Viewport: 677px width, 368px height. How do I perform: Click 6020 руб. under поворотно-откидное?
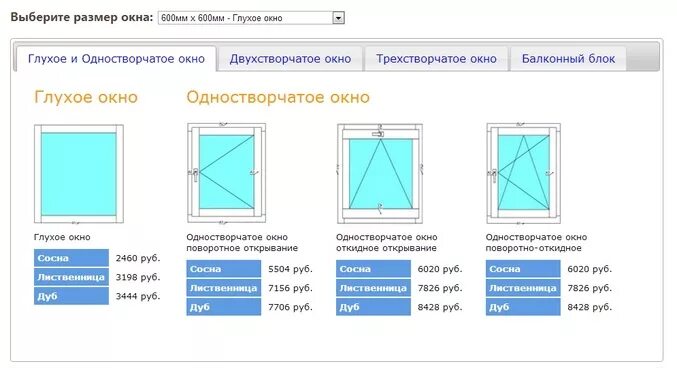pos(589,269)
